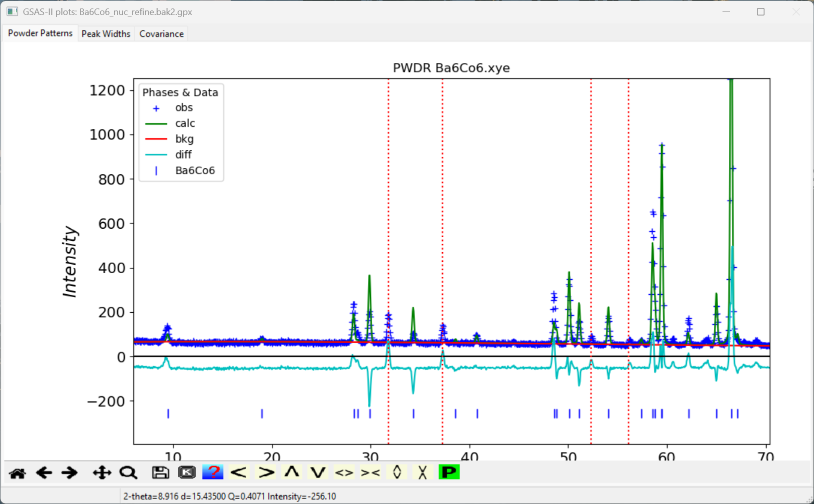Maximize the GSAS-II plots window
Image resolution: width=814 pixels, height=504 pixels.
[x=760, y=11]
